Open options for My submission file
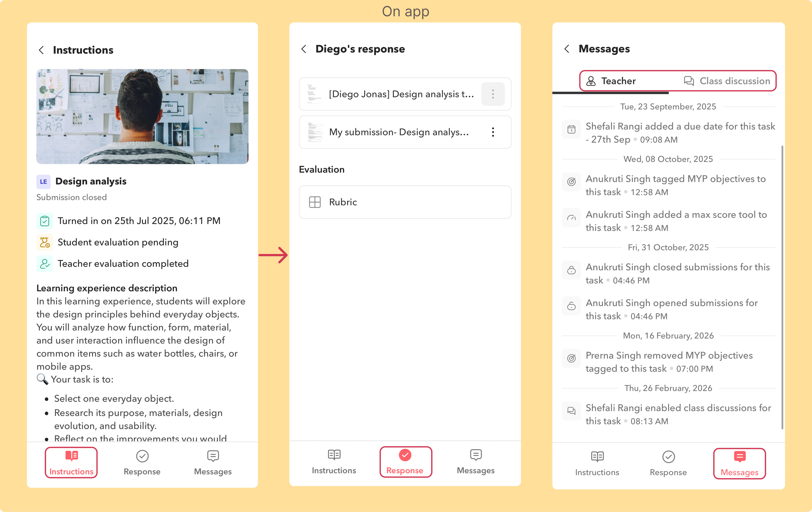 click(493, 132)
